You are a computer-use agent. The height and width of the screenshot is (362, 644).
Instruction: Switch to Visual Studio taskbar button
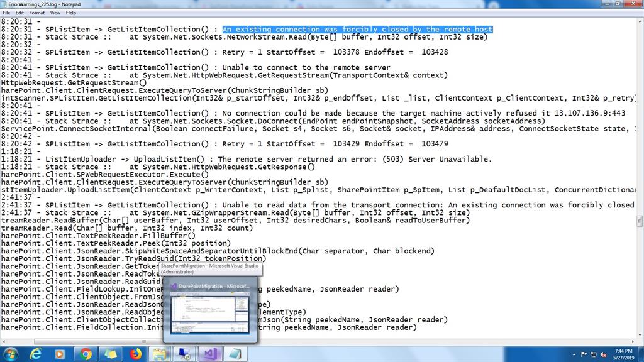pos(210,354)
